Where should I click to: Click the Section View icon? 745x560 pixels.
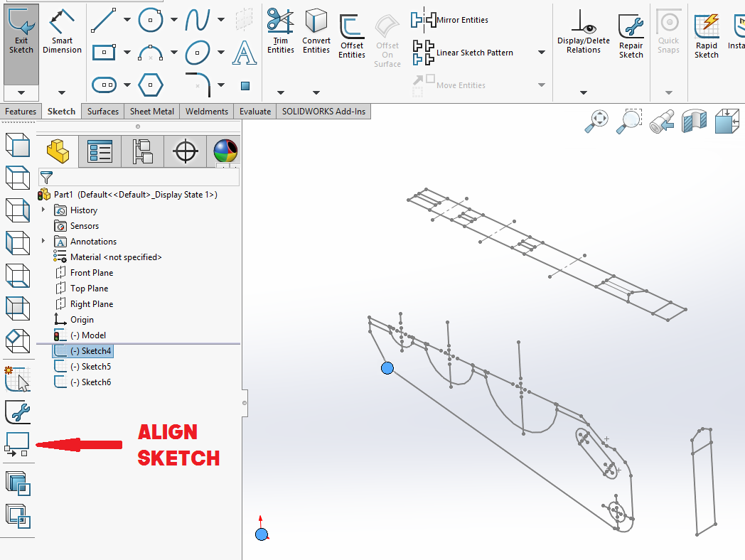pyautogui.click(x=694, y=121)
